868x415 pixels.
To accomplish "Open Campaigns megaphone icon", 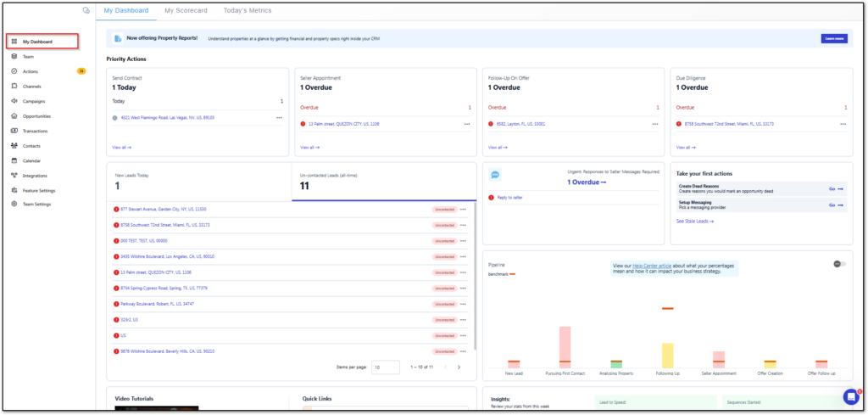I will point(14,101).
